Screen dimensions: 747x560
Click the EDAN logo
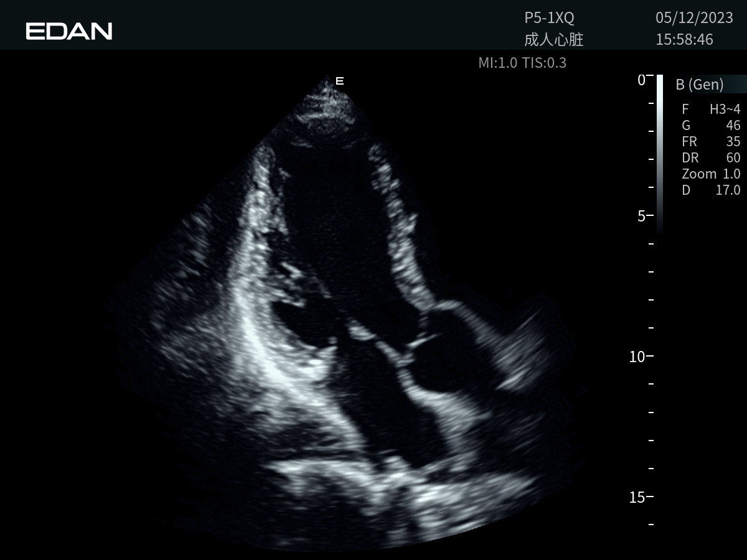69,31
